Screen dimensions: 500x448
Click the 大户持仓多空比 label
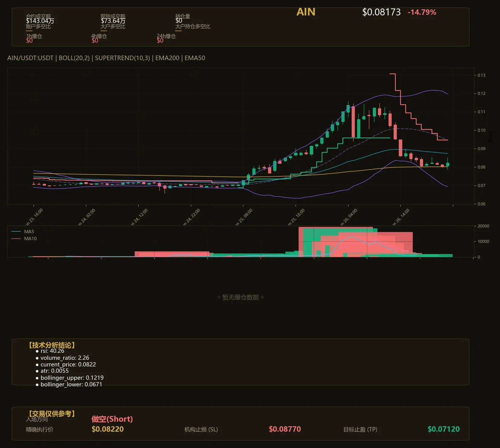[193, 26]
